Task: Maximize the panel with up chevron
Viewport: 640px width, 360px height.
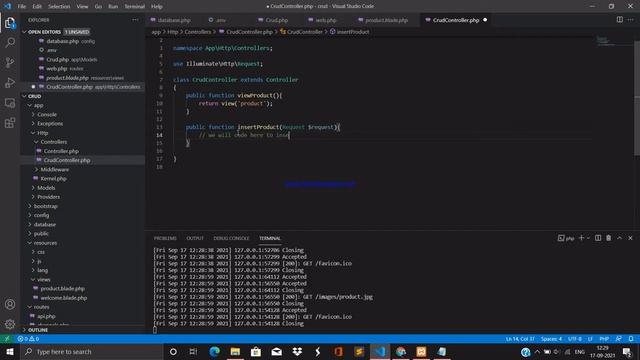Action: click(620, 238)
